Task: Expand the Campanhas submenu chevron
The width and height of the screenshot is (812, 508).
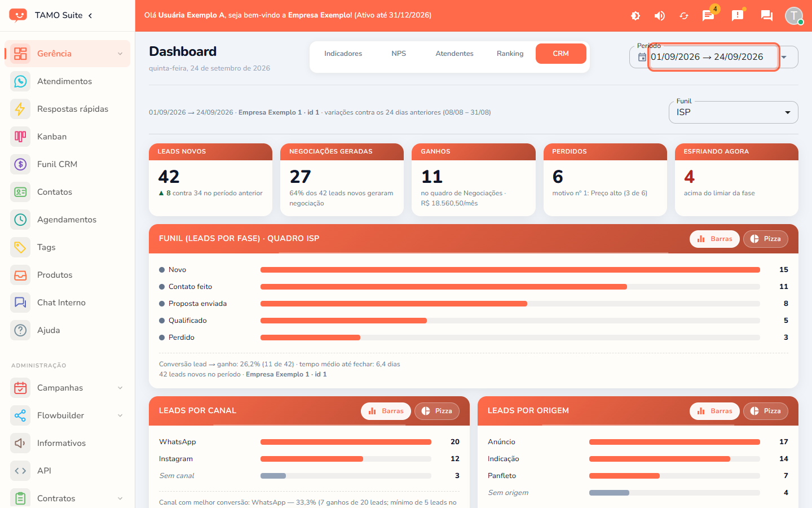Action: coord(120,388)
